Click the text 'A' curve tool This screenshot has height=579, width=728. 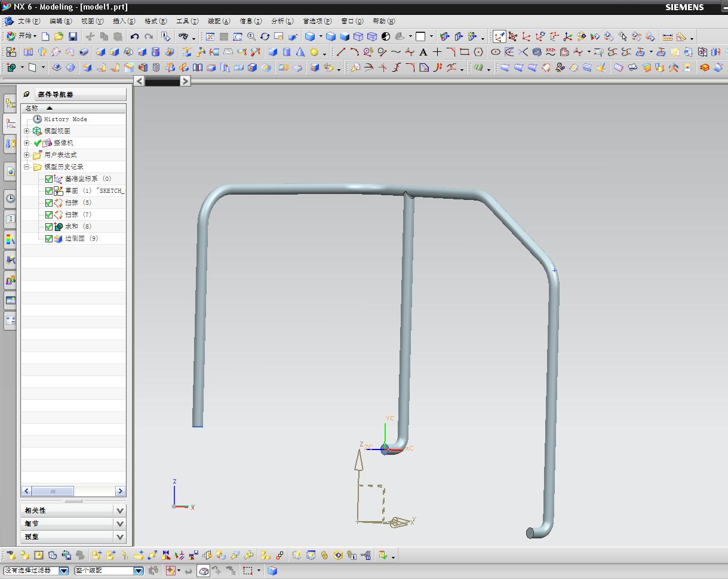423,53
